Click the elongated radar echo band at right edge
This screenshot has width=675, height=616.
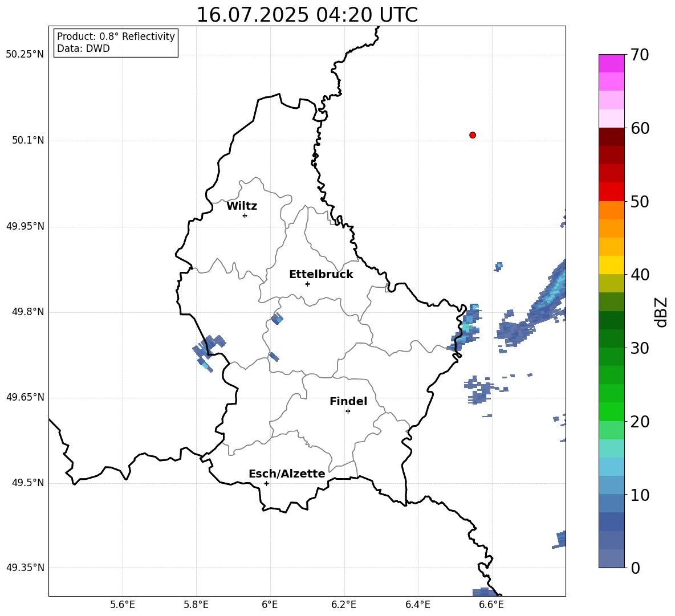point(548,293)
